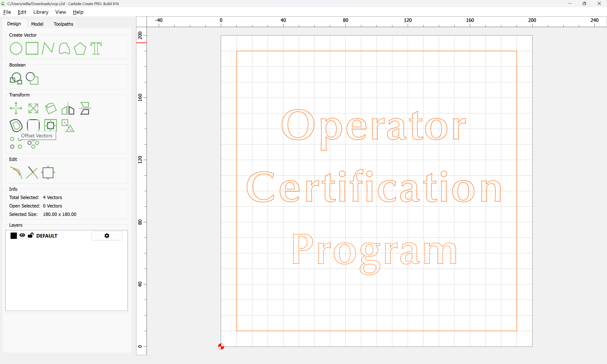This screenshot has height=364, width=607.
Task: Click the 'Boolean' section label
Action: (x=17, y=65)
